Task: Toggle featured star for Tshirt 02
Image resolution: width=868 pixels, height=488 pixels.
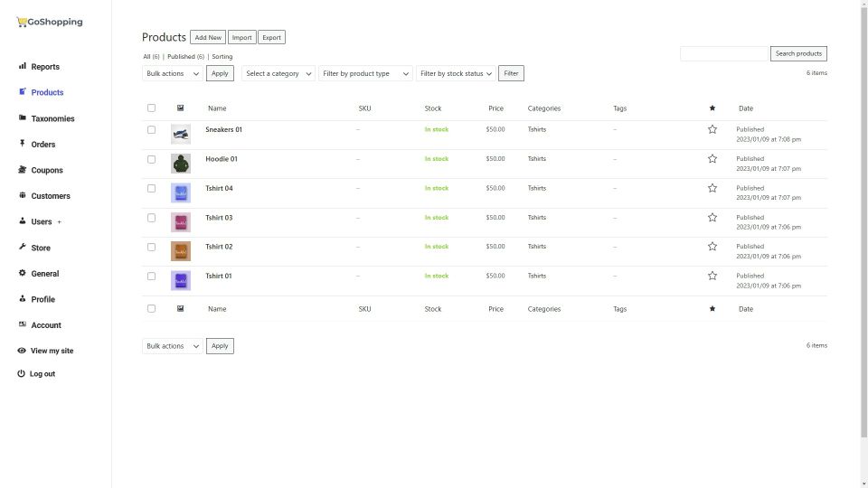Action: [712, 247]
